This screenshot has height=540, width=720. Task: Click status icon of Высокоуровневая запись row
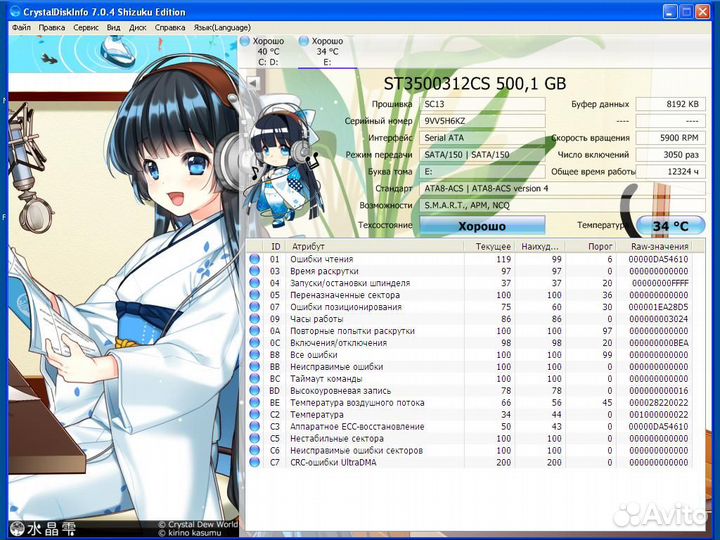[x=254, y=390]
